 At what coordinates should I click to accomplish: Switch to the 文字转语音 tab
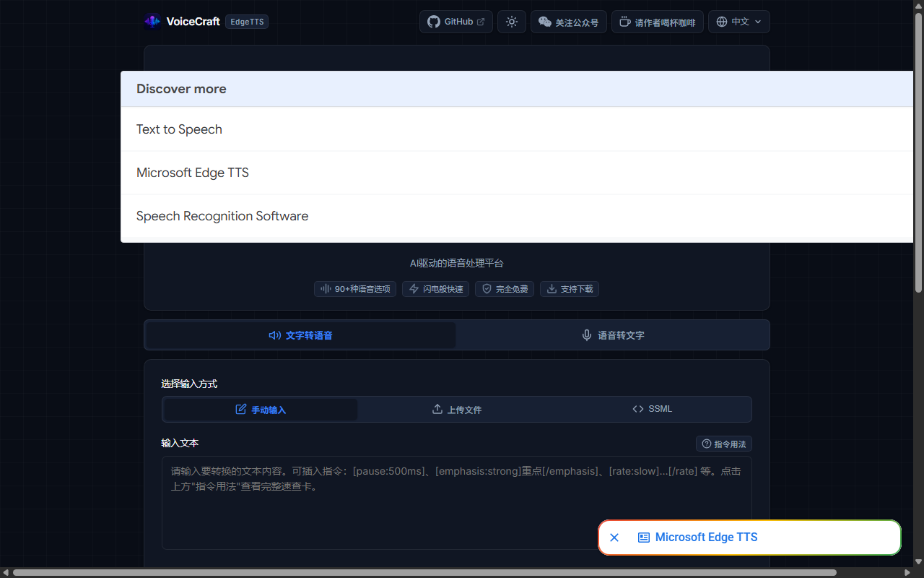[x=300, y=335]
